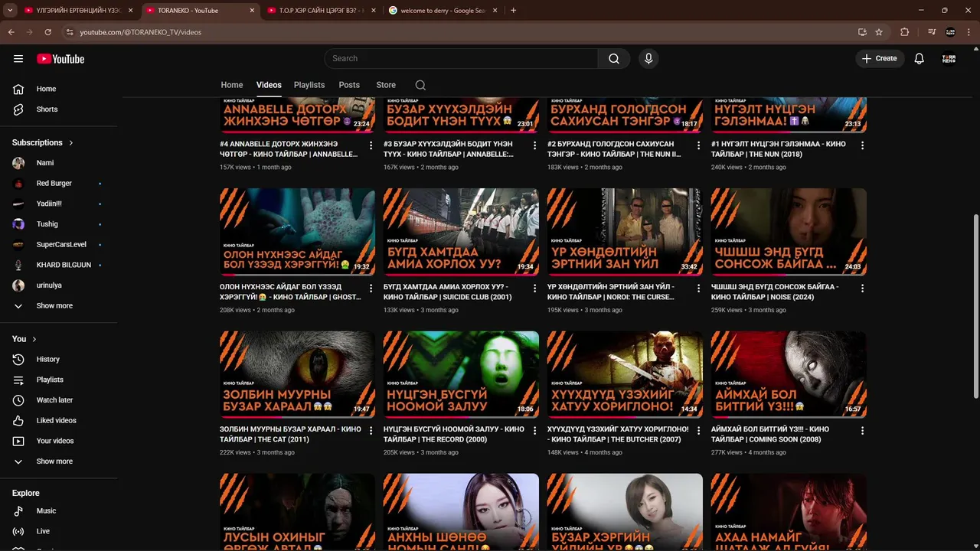Play the GHOST video thumbnail 19:32
Image resolution: width=980 pixels, height=551 pixels.
click(x=297, y=232)
